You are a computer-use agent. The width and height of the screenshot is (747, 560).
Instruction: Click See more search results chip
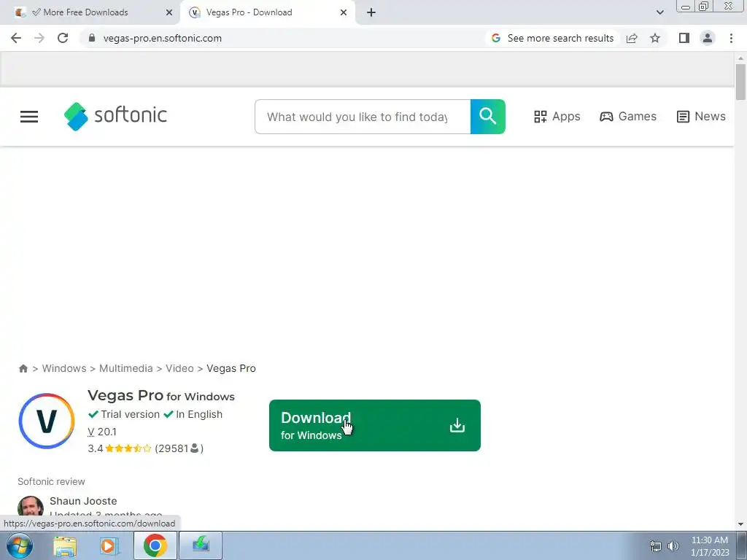(553, 38)
